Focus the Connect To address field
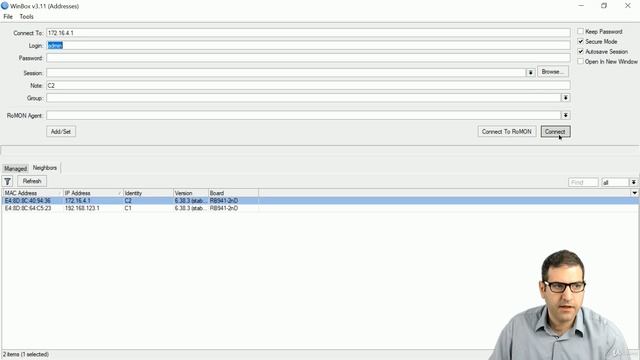 (308, 33)
